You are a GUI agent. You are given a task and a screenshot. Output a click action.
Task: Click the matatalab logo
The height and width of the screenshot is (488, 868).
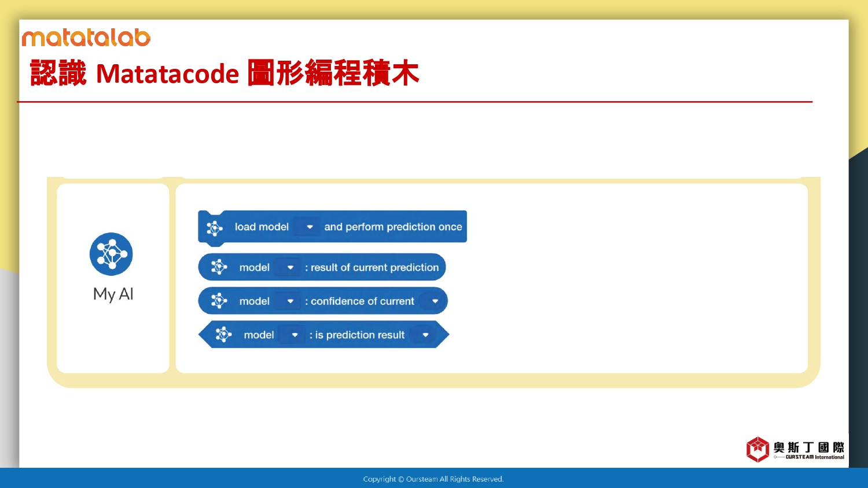point(86,38)
